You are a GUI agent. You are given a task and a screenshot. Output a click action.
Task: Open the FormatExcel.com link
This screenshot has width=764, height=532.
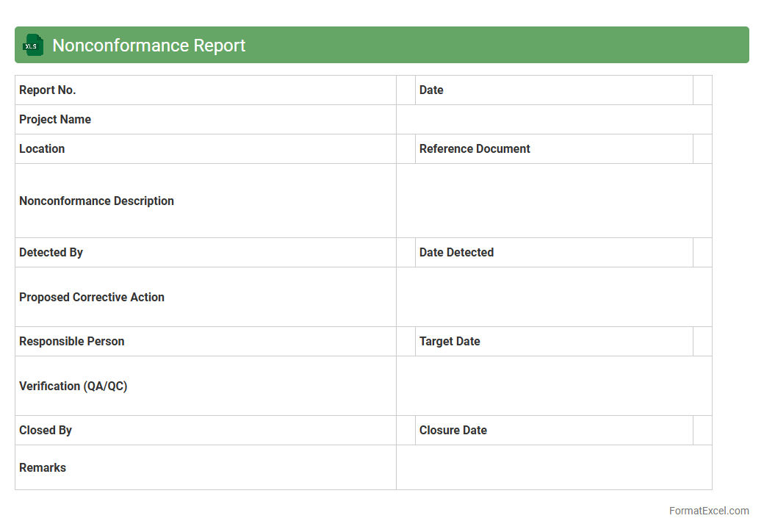pos(708,511)
